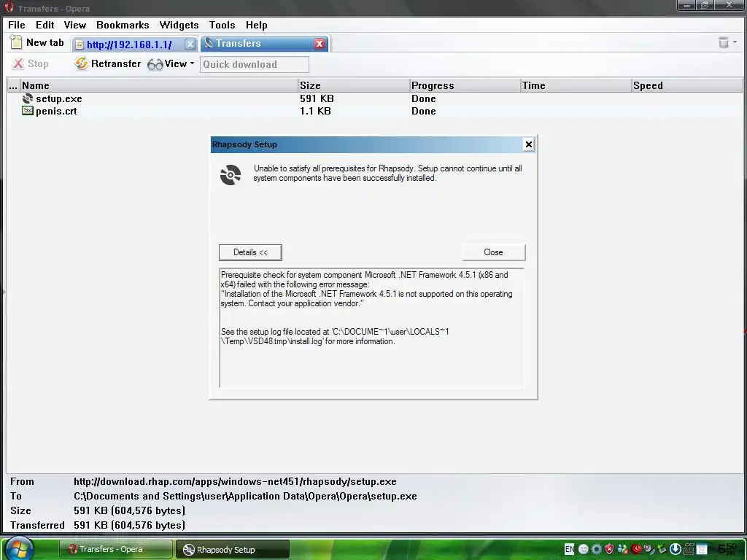This screenshot has height=560, width=747.
Task: Click the Close button in Rhapsody Setup
Action: point(493,252)
